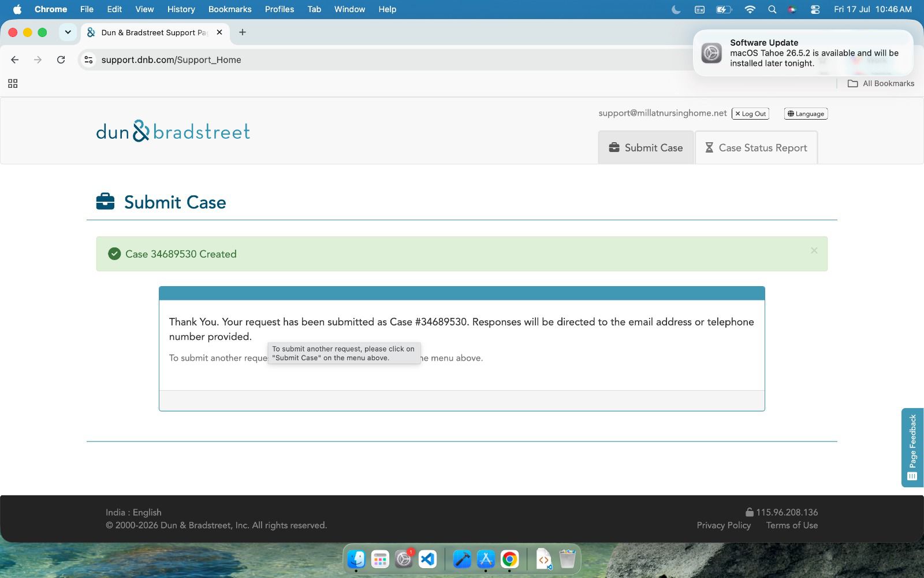Open the Chrome apps grid shortcut

[13, 84]
